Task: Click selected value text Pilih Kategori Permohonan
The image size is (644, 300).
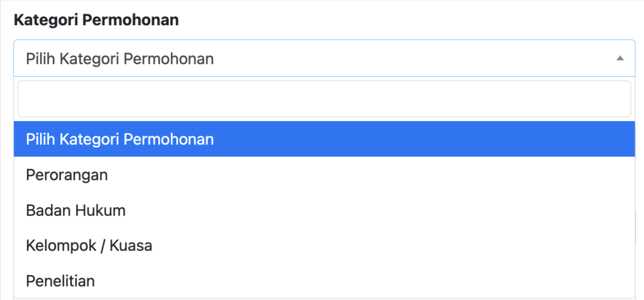Action: (x=119, y=58)
